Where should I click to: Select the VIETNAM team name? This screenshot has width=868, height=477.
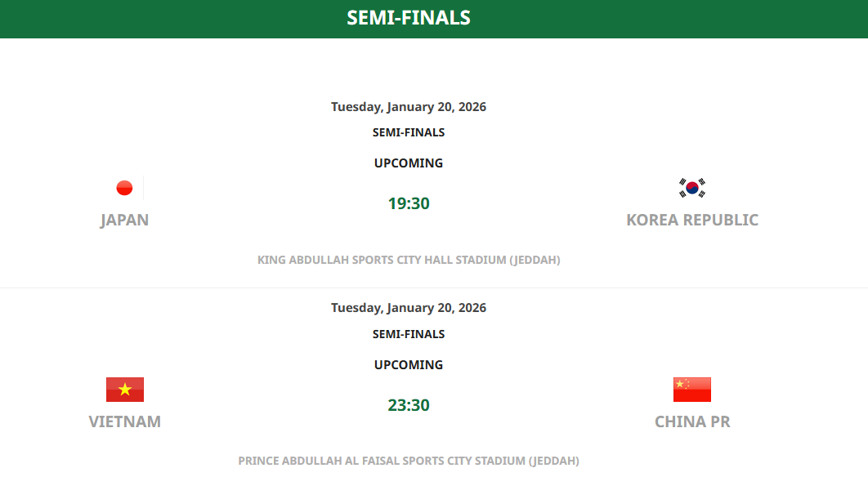125,421
